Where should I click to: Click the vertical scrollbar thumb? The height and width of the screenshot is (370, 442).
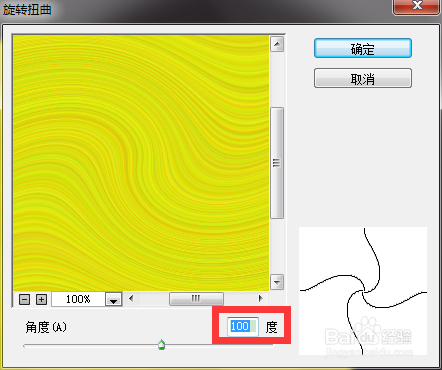tap(277, 163)
